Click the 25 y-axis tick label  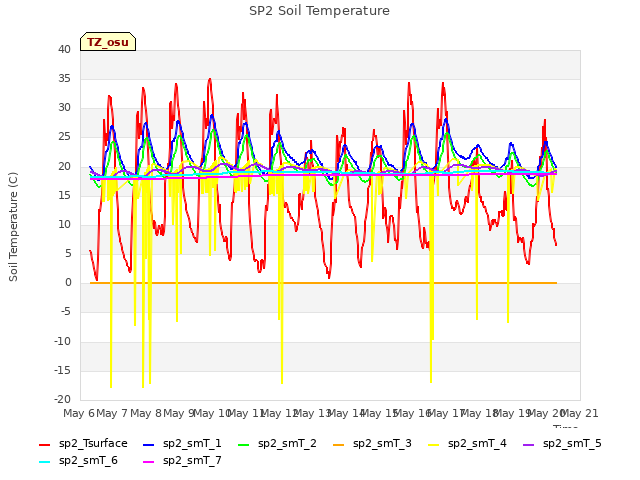[x=64, y=137]
